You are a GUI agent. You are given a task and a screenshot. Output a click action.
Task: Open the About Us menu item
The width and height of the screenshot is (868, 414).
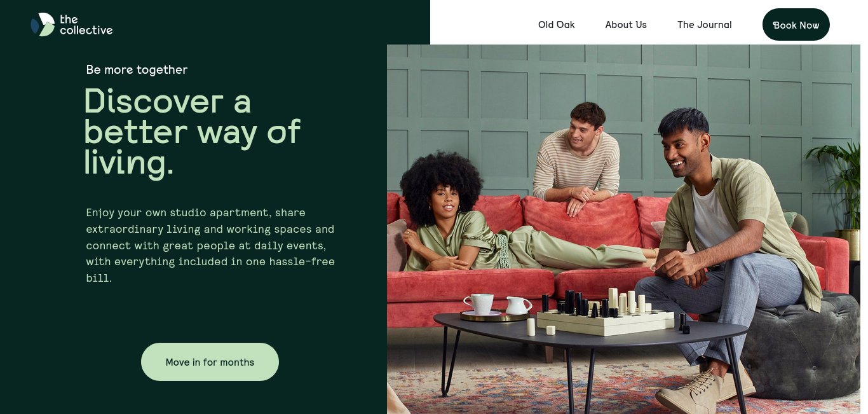click(x=626, y=25)
